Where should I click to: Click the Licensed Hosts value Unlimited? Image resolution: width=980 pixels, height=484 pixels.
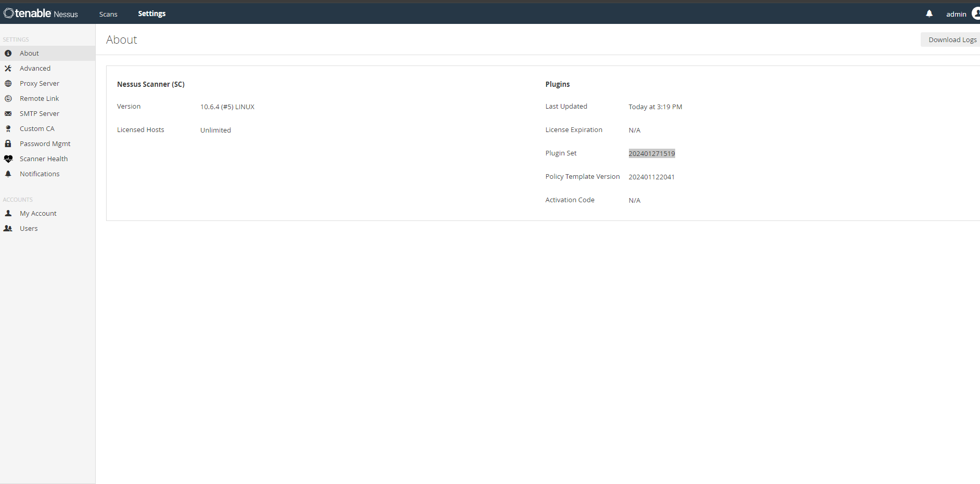pos(215,130)
